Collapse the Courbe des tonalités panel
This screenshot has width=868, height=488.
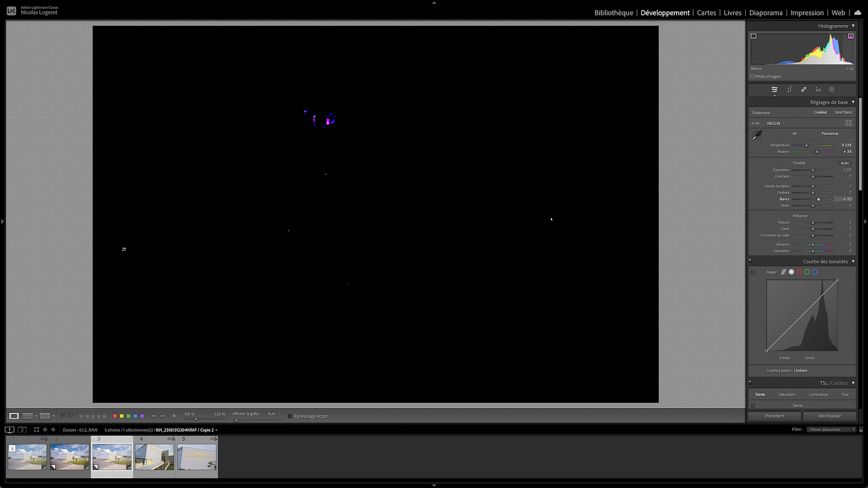(853, 262)
